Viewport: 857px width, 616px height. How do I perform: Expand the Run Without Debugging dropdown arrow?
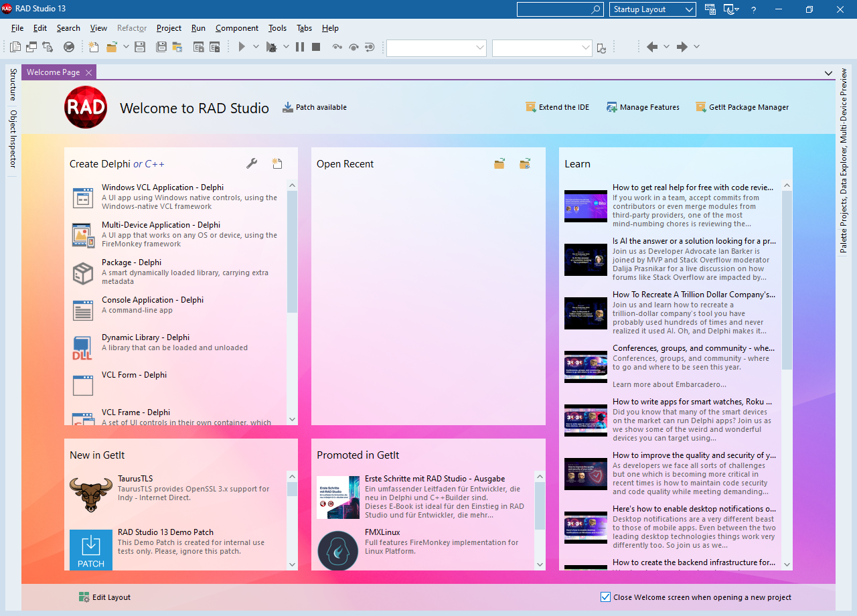[256, 47]
